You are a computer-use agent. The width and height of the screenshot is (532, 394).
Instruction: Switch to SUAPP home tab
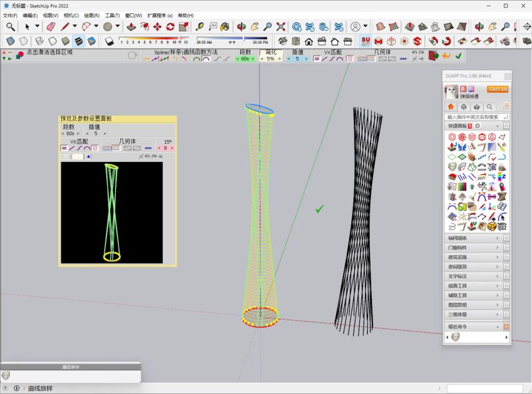tap(451, 107)
